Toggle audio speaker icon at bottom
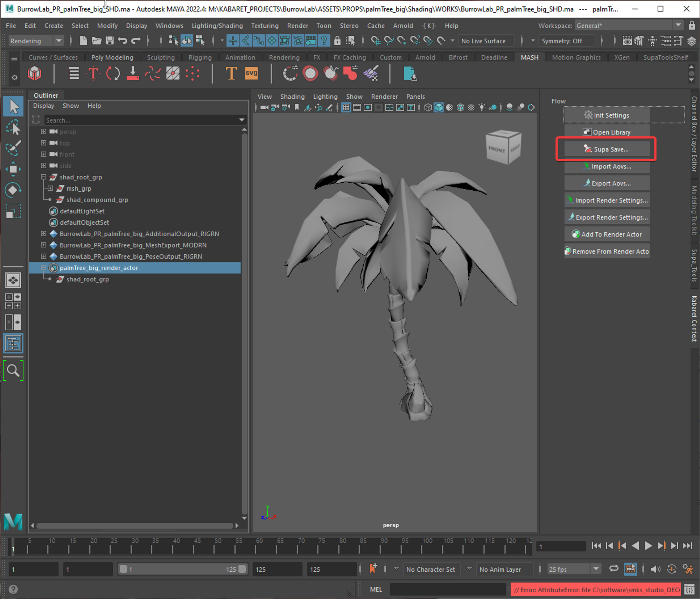The height and width of the screenshot is (599, 700). pos(655,569)
